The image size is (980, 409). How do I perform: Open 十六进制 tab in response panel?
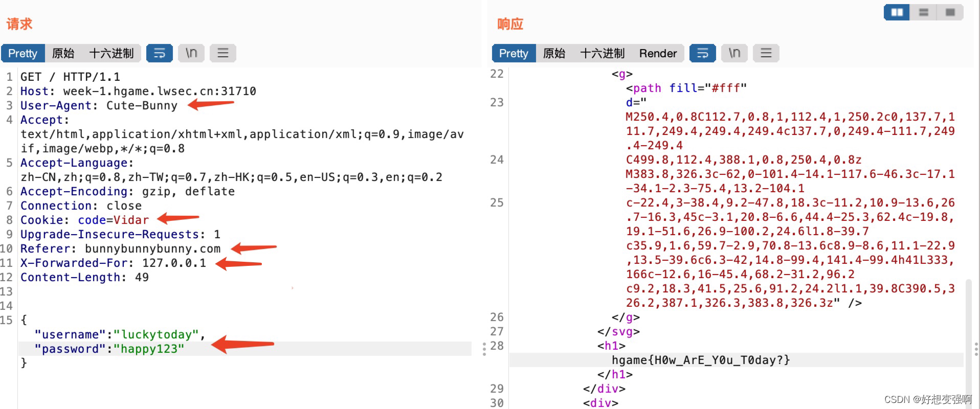pos(602,53)
